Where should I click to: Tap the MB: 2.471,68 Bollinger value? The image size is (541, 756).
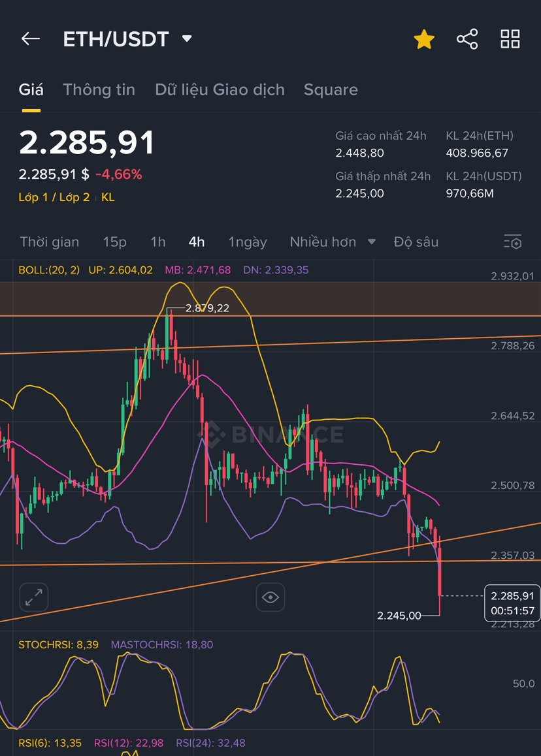[198, 270]
